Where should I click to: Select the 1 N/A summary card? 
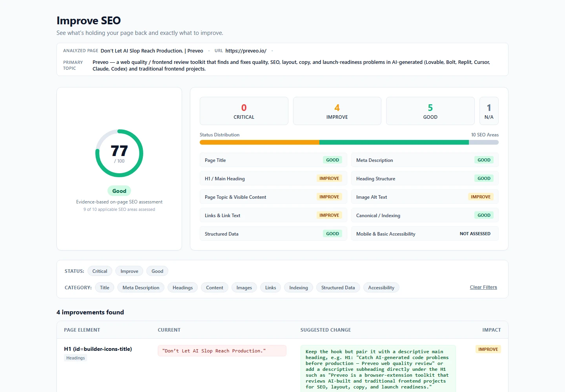coord(489,111)
